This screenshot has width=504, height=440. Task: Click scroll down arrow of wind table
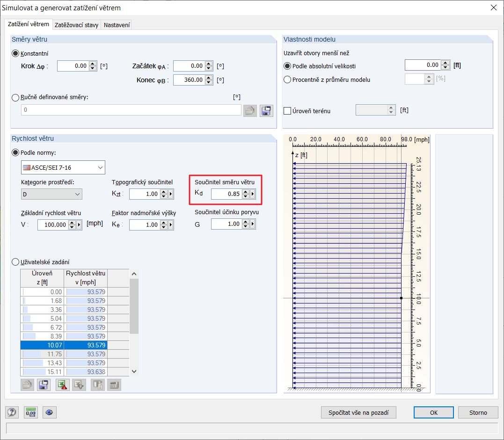[134, 371]
